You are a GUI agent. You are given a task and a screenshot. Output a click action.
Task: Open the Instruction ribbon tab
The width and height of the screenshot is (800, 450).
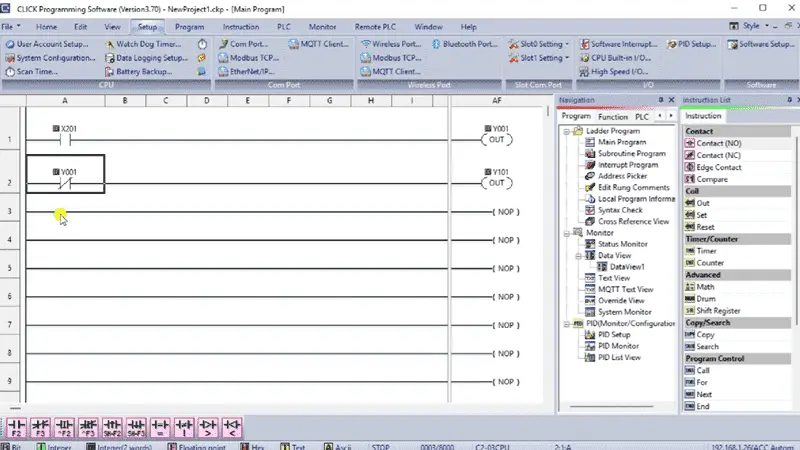pyautogui.click(x=241, y=27)
